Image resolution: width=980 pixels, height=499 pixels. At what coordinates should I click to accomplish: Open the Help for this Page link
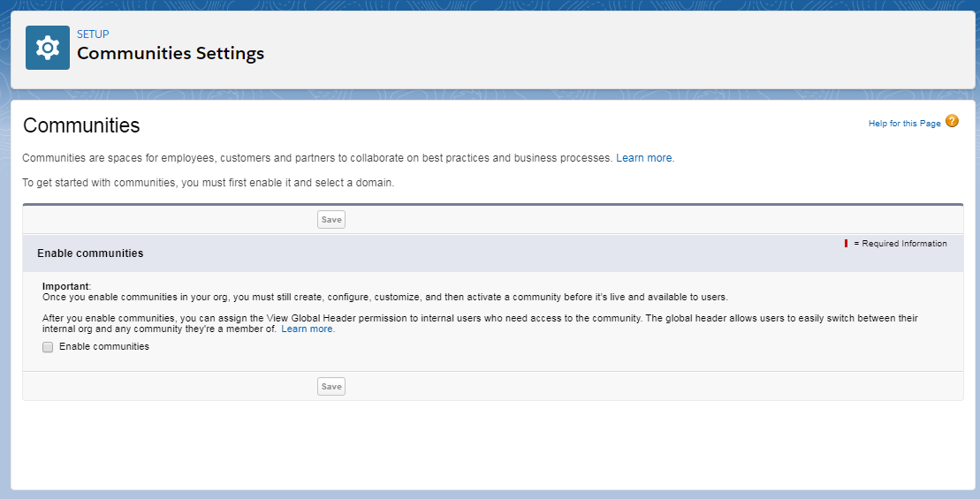click(904, 124)
